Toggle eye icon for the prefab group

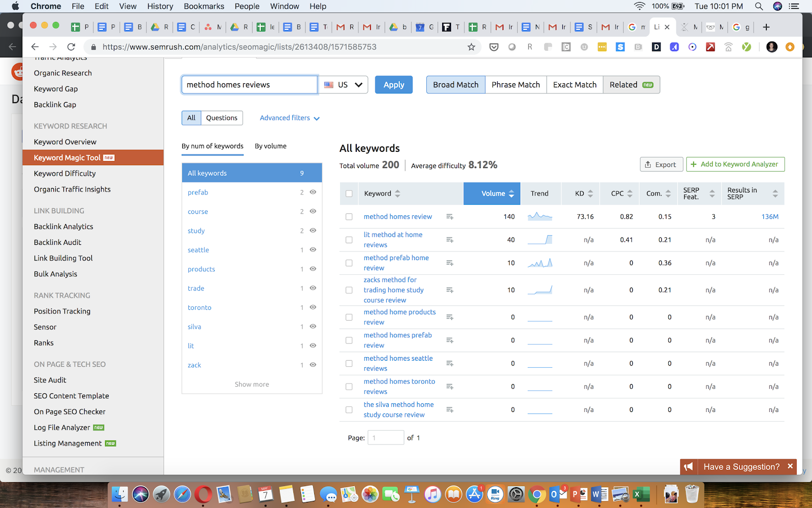(313, 192)
